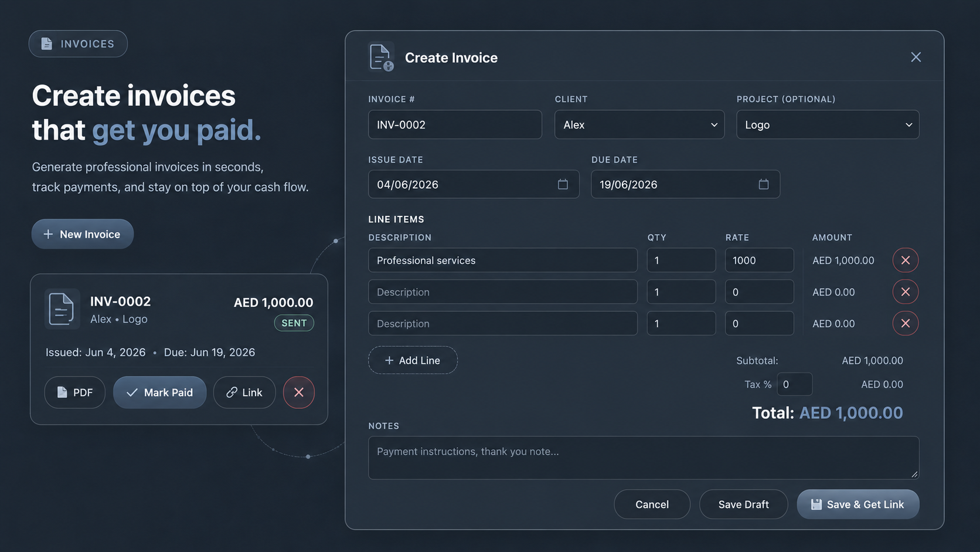Click the Notes text area

click(x=644, y=458)
